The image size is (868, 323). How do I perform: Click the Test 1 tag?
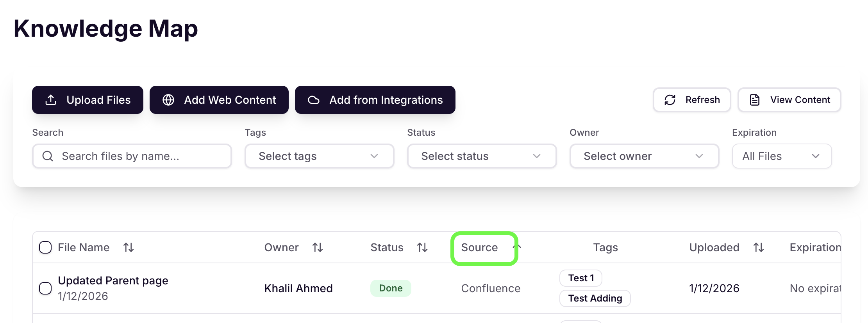(x=581, y=278)
